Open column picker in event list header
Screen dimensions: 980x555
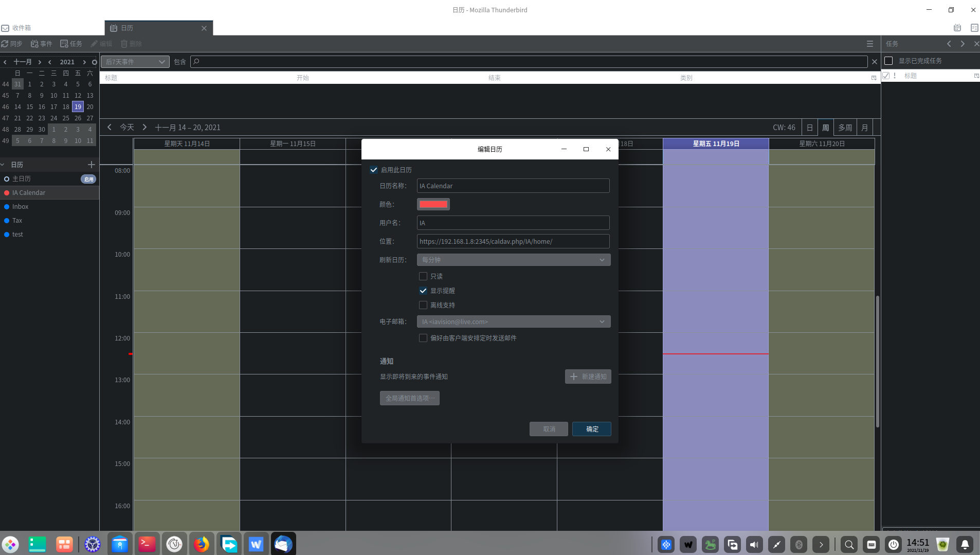pyautogui.click(x=874, y=78)
